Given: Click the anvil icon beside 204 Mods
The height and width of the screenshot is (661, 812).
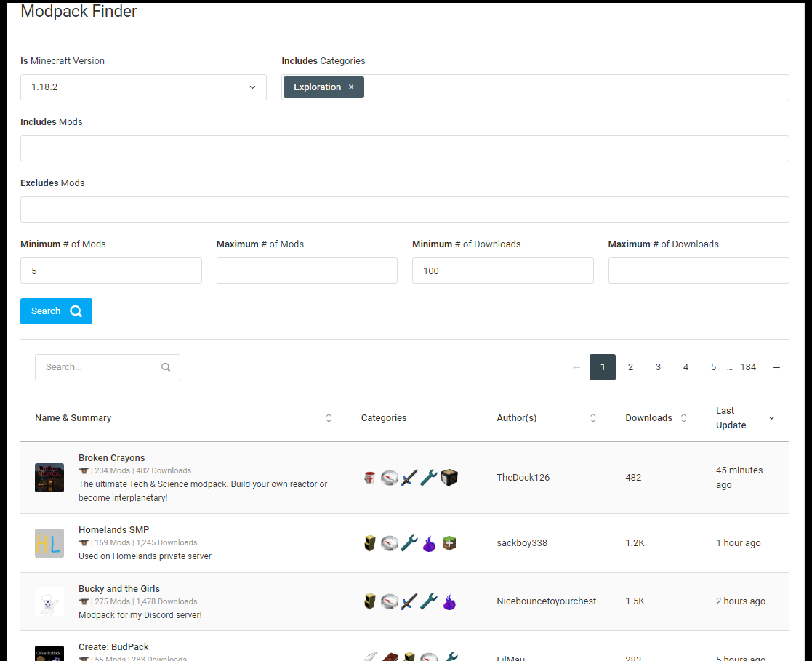Looking at the screenshot, I should click(84, 471).
